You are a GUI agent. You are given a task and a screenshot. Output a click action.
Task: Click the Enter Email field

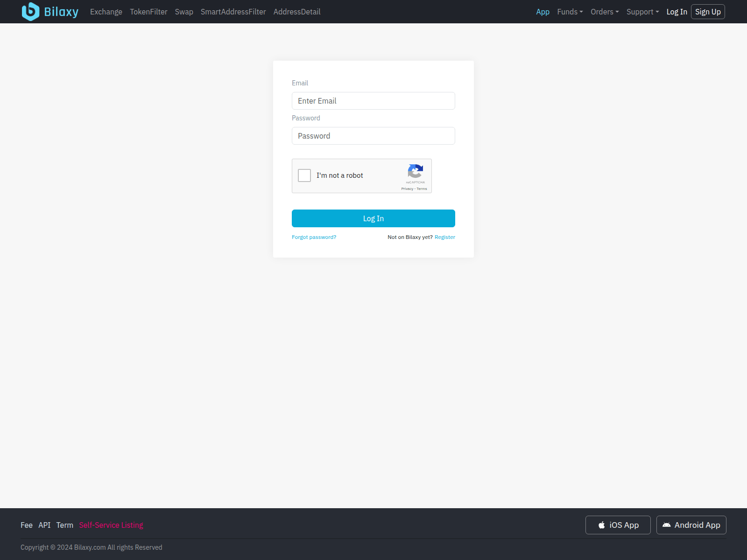[x=373, y=101]
